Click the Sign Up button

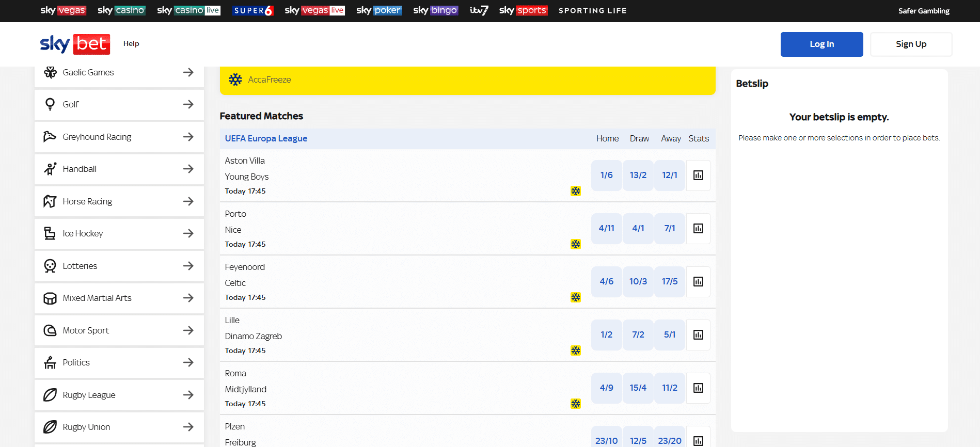pos(911,44)
